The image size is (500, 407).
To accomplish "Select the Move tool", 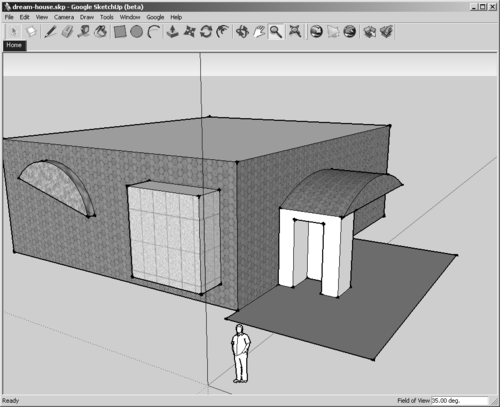I will coord(190,32).
